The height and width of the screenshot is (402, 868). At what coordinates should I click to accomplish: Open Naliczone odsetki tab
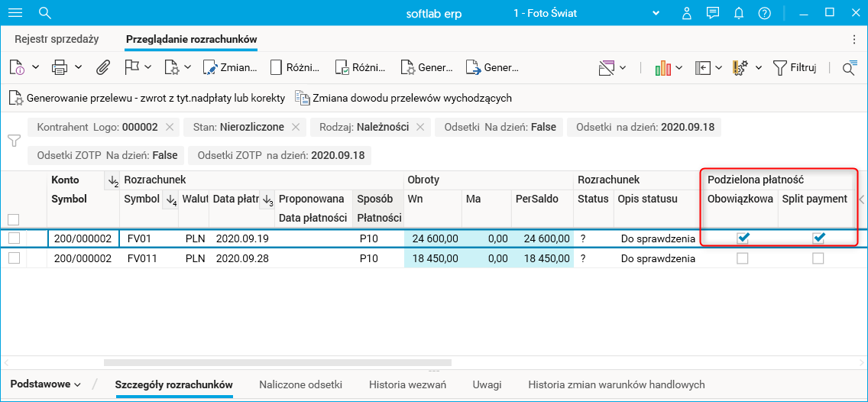(300, 384)
